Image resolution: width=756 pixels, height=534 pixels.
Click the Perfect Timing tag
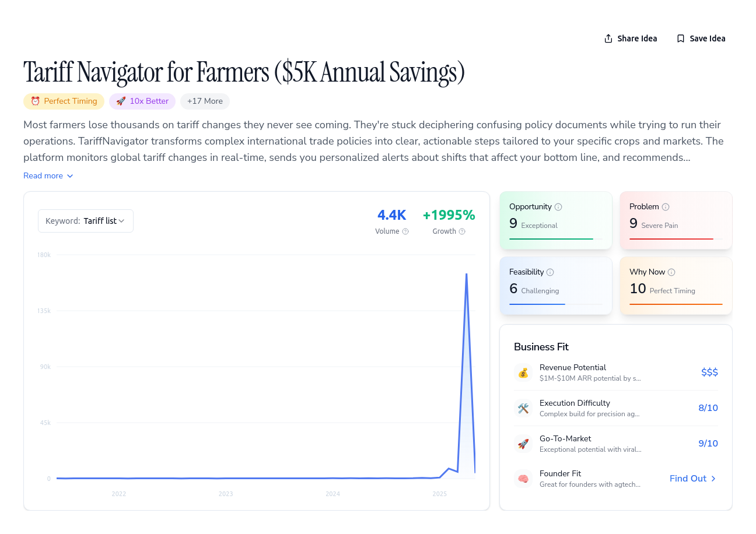tap(64, 101)
